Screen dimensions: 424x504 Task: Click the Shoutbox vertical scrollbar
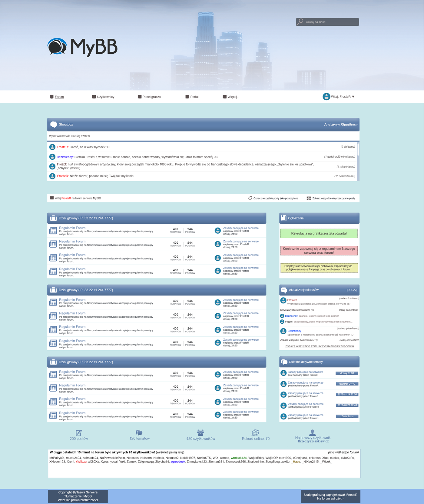[x=358, y=150]
